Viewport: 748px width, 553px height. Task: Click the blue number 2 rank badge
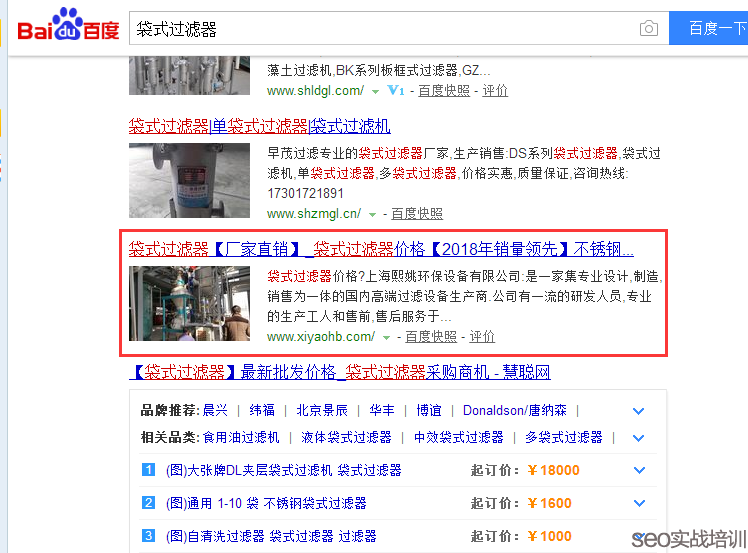148,503
